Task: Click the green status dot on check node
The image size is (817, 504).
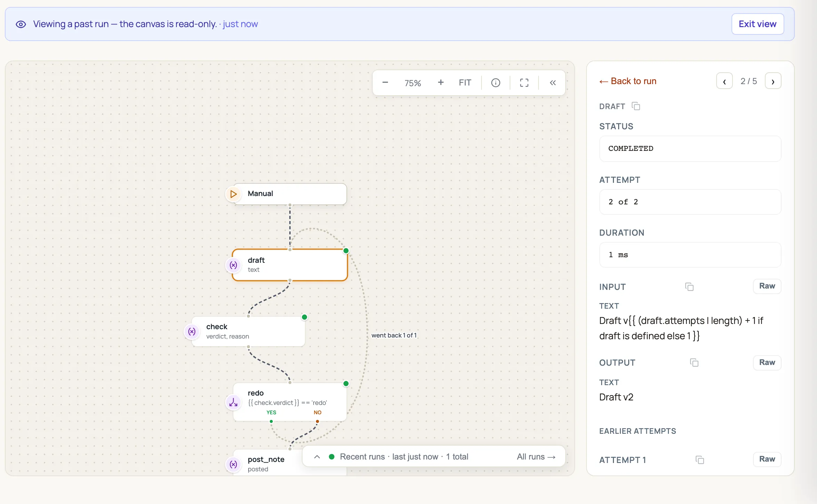Action: [304, 317]
